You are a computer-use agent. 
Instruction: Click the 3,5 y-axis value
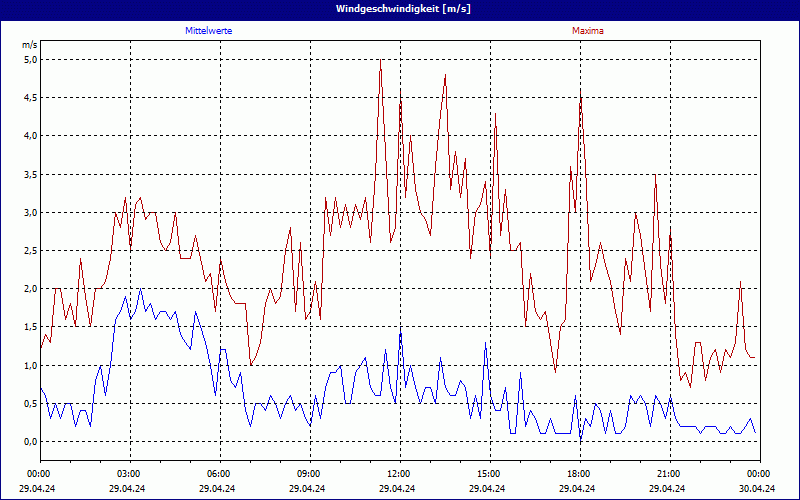[30, 174]
